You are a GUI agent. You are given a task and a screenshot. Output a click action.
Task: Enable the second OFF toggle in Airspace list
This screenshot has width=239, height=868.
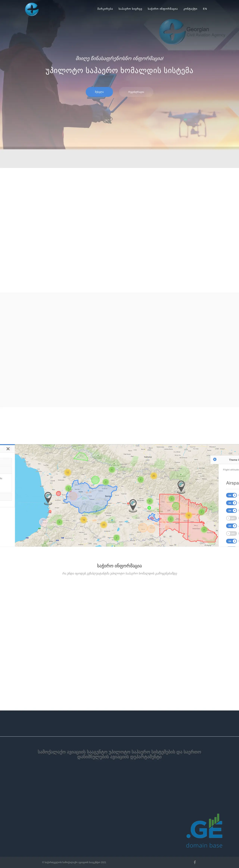coord(231,533)
